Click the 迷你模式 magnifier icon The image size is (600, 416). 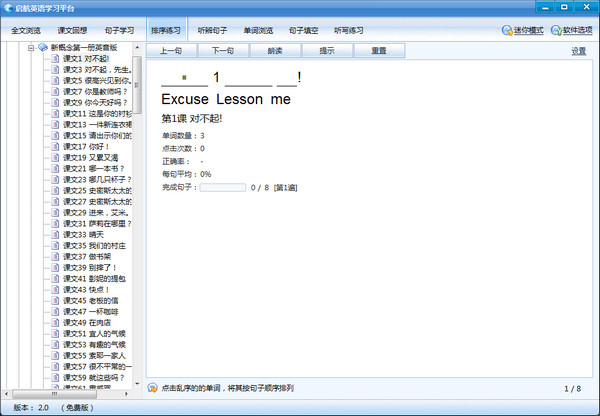[507, 30]
